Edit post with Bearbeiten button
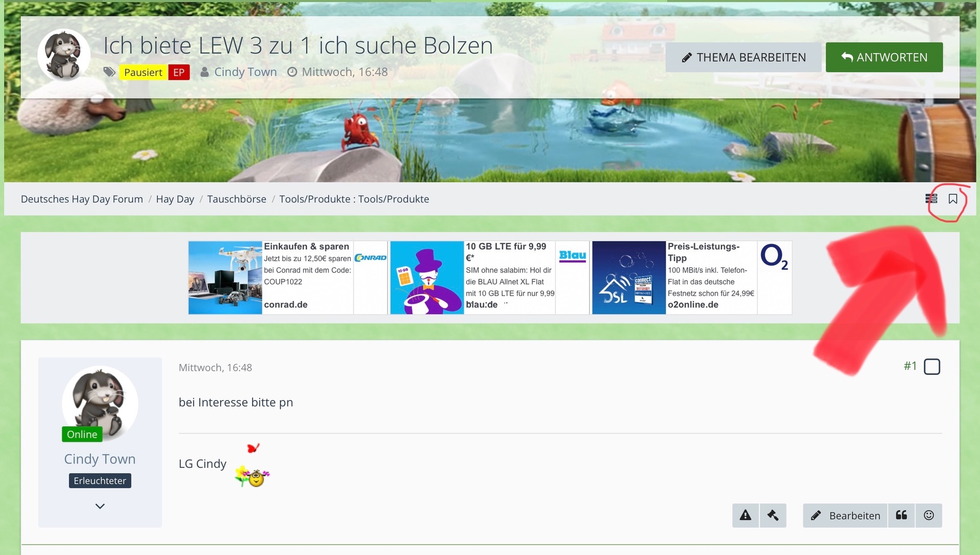980x555 pixels. coord(845,515)
